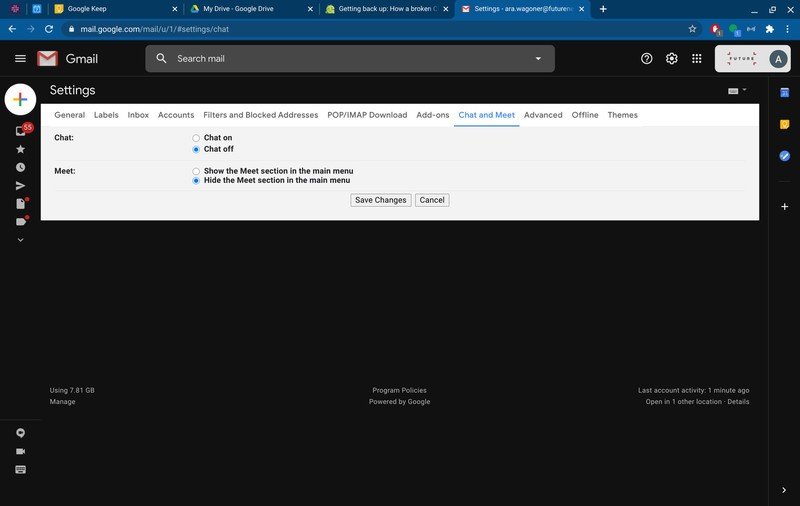Open the Themes settings tab
This screenshot has width=800, height=506.
[622, 115]
